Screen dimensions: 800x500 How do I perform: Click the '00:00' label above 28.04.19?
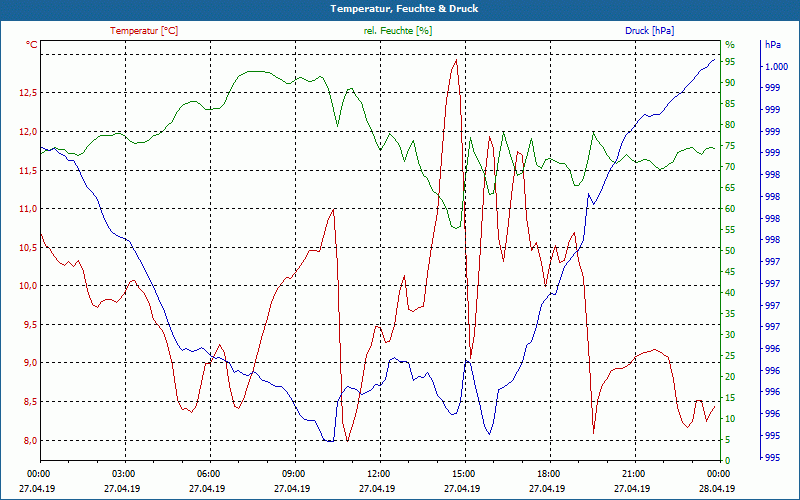[x=717, y=473]
